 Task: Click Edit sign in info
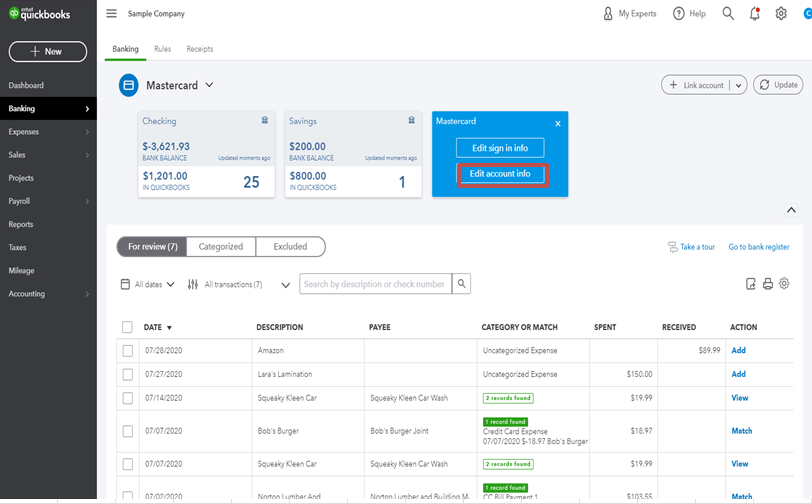(500, 148)
